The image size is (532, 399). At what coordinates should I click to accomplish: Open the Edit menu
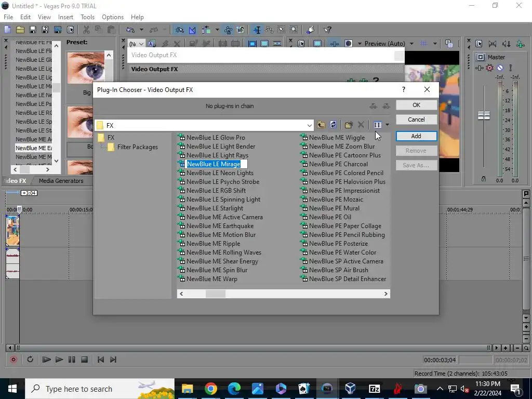[25, 17]
